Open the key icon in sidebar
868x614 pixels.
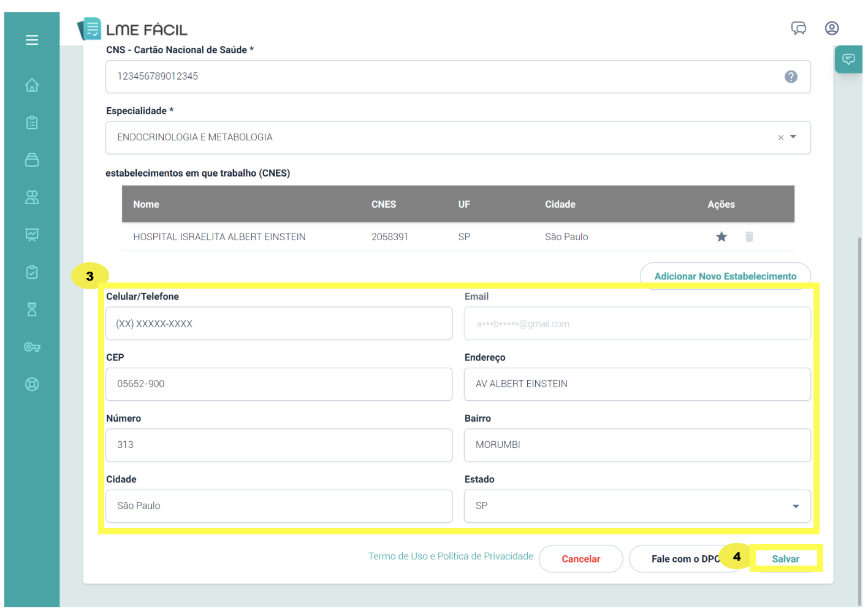click(x=32, y=347)
